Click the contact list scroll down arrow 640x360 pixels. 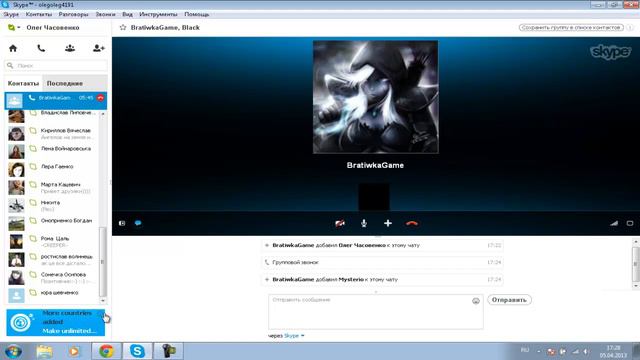pos(103,300)
